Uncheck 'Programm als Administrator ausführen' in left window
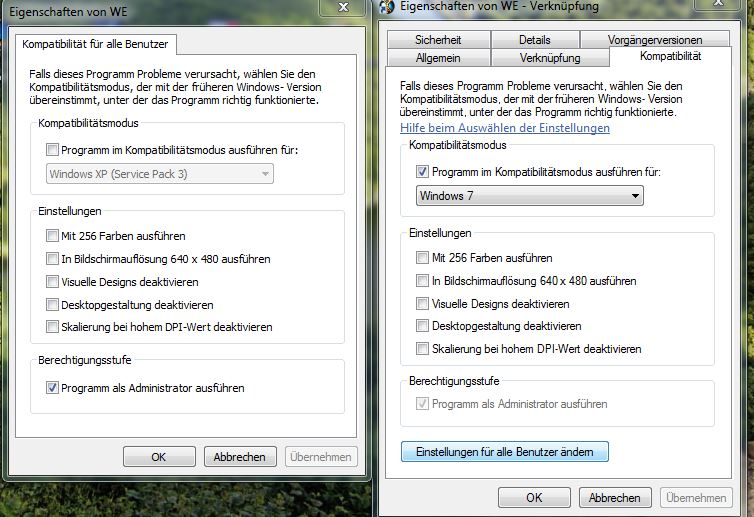754x517 pixels. point(52,388)
